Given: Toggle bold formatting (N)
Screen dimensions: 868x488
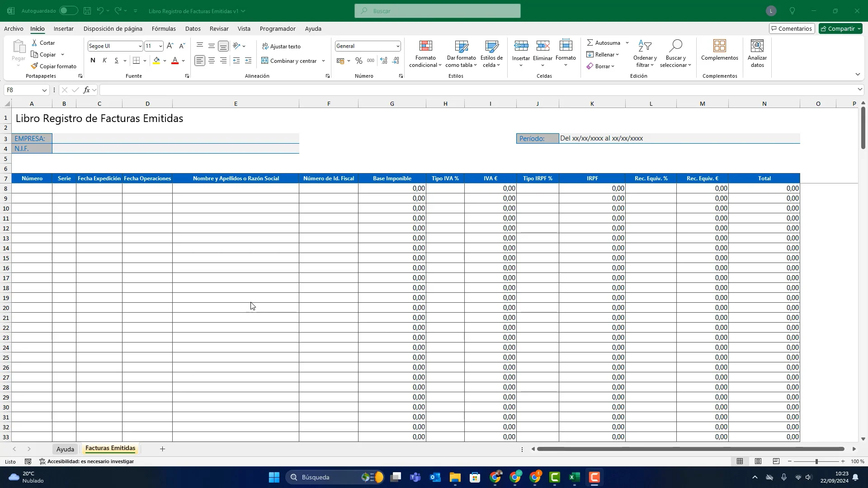Looking at the screenshot, I should point(93,61).
